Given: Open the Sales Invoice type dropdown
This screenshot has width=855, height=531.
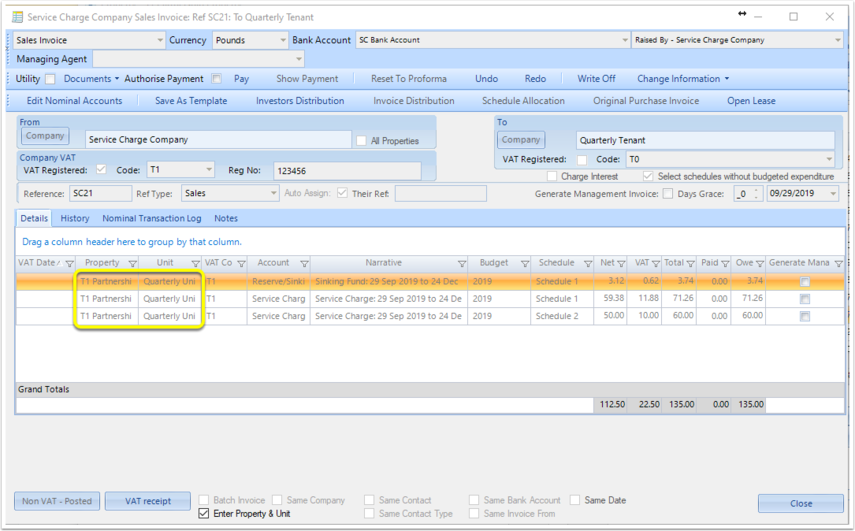Looking at the screenshot, I should (160, 40).
